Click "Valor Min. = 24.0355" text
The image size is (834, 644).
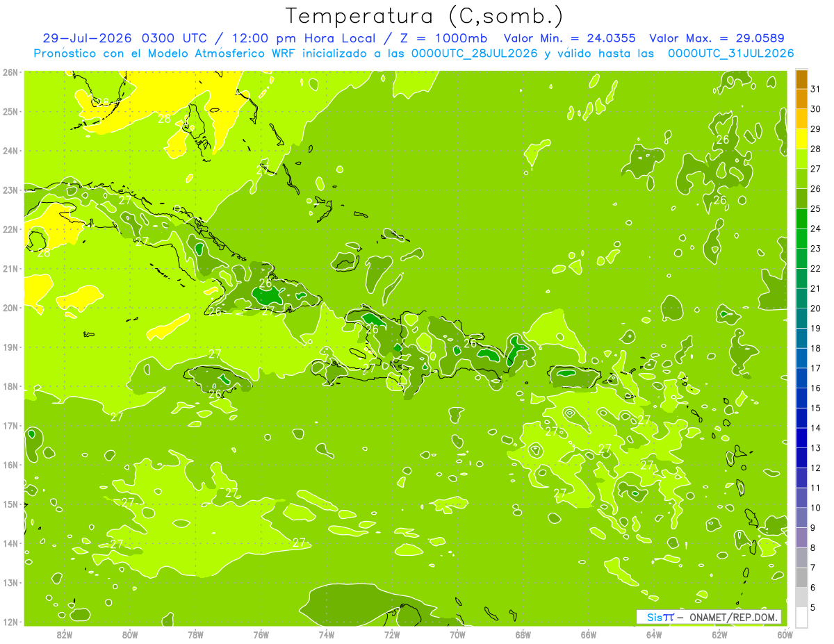pyautogui.click(x=570, y=38)
